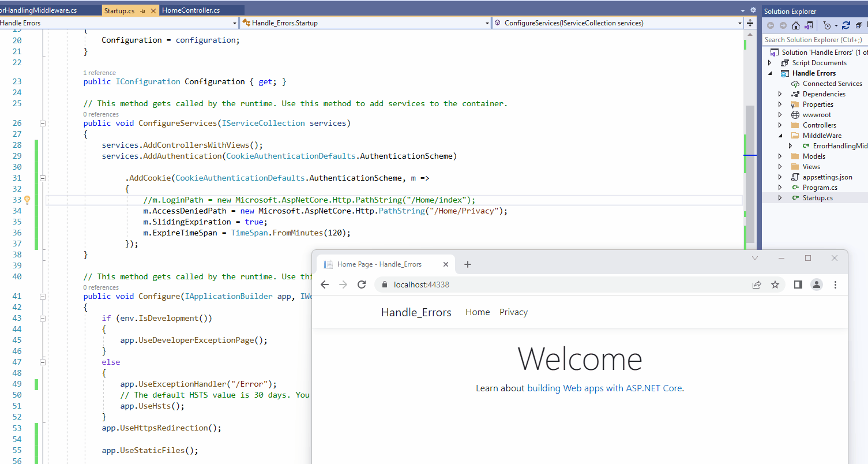
Task: Click the share page icon in address bar
Action: coord(757,285)
